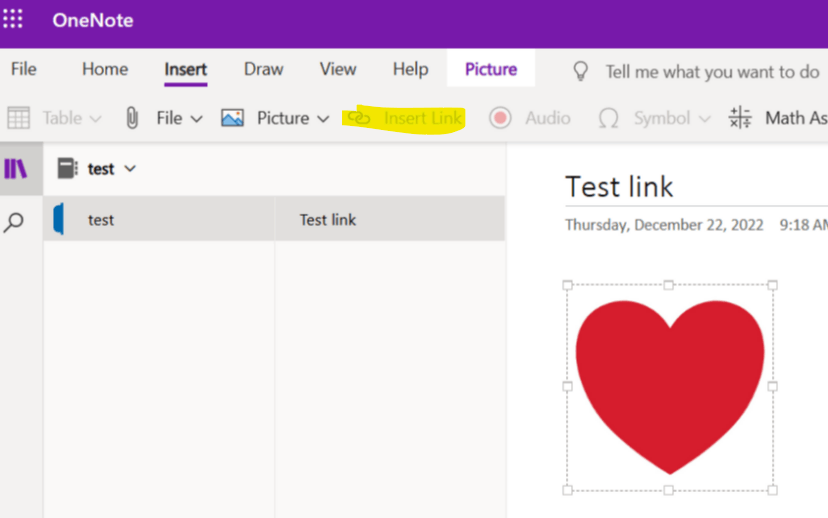Select the test section in section list
This screenshot has height=518, width=828.
pyautogui.click(x=159, y=219)
